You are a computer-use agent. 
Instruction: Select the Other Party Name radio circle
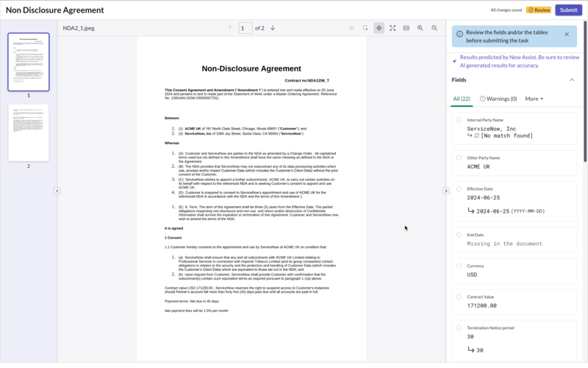(459, 158)
